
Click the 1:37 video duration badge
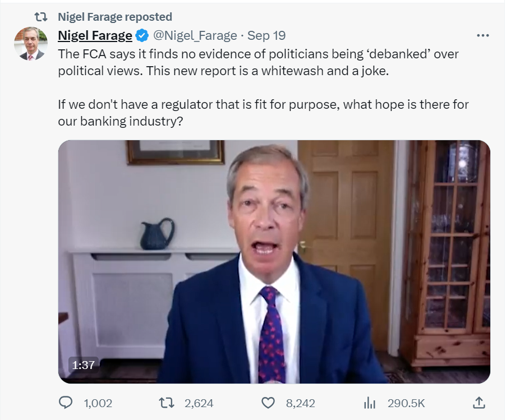[83, 364]
